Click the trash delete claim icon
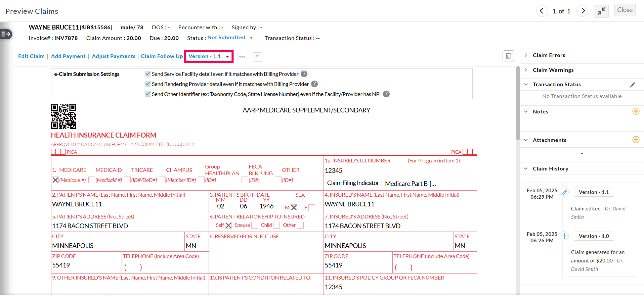Viewport: 644px width, 296px height. pos(508,56)
